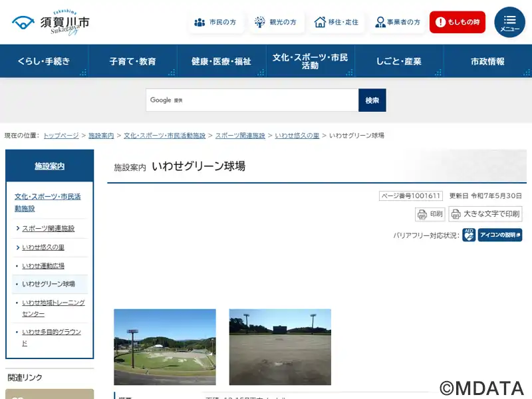Print with large text 大きな文字で印刷
The height and width of the screenshot is (399, 532).
point(485,214)
